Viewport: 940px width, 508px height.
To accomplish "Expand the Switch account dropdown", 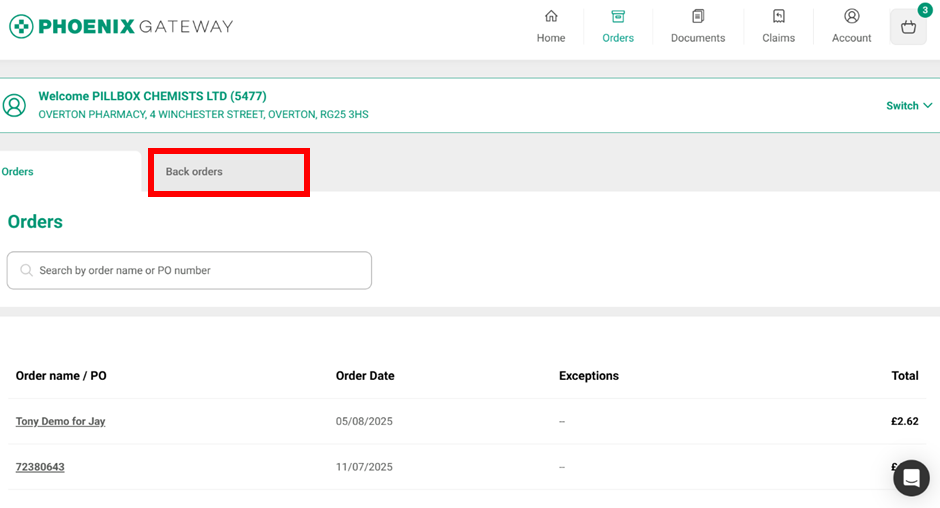I will (909, 106).
